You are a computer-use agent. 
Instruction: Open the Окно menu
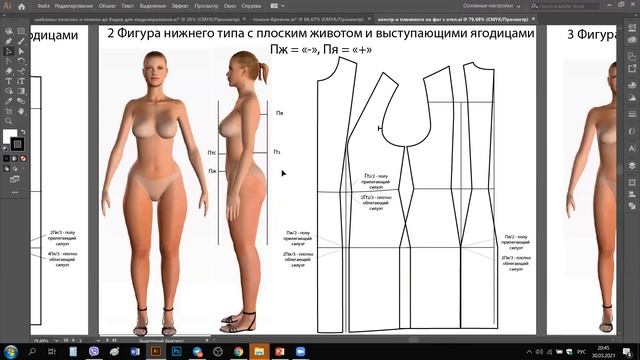(x=229, y=6)
